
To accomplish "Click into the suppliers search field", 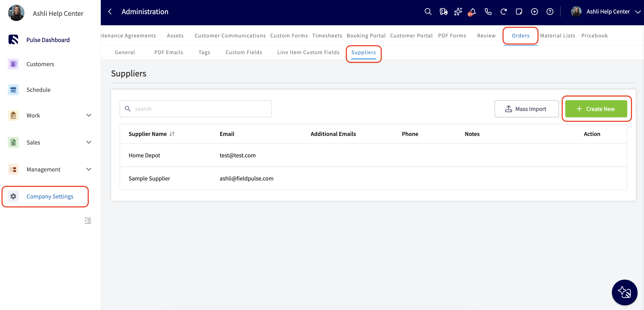I will [196, 109].
